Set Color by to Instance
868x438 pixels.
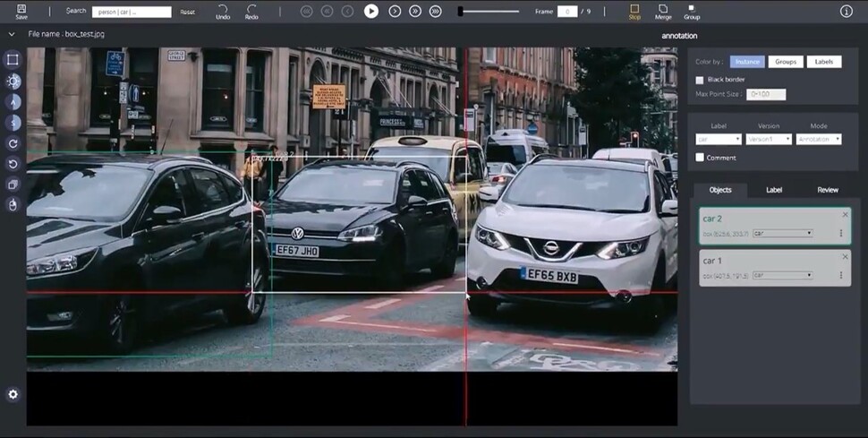point(747,62)
